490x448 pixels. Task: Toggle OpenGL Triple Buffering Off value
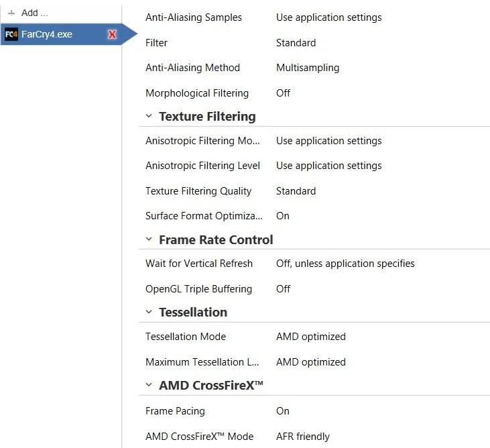tap(283, 289)
